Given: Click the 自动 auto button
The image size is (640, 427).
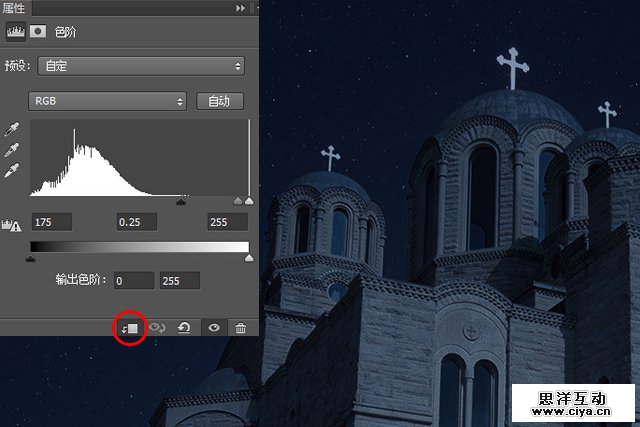Looking at the screenshot, I should click(x=220, y=101).
